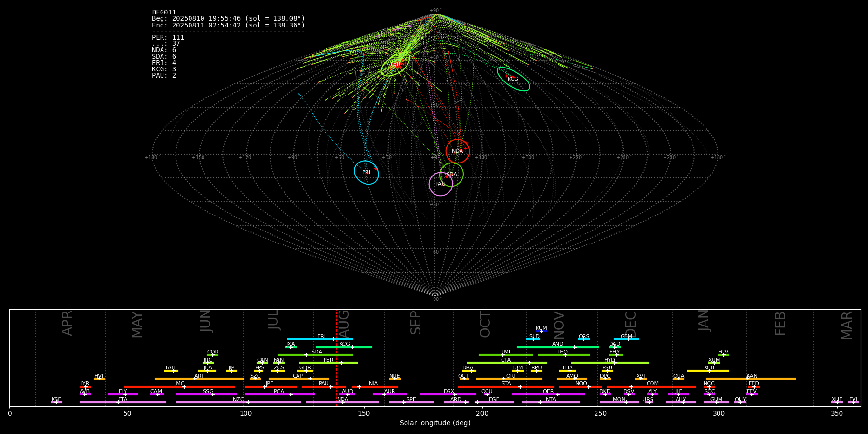Click the NTA shower bar in timeline

[551, 402]
